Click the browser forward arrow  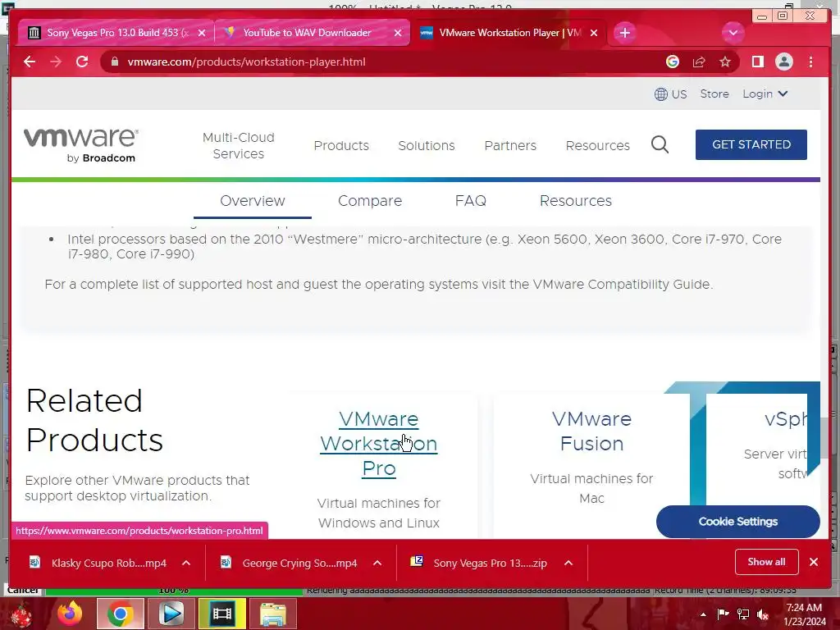coord(56,62)
